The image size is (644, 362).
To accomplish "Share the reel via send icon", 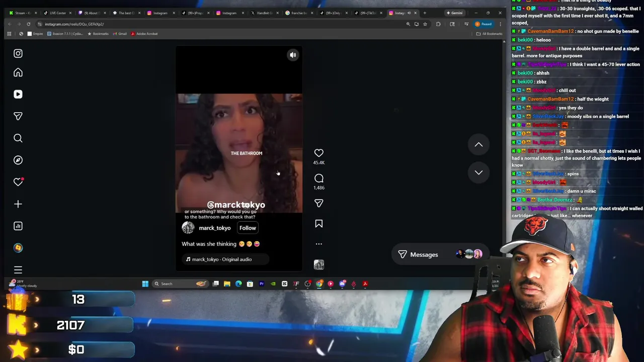I will pyautogui.click(x=319, y=203).
